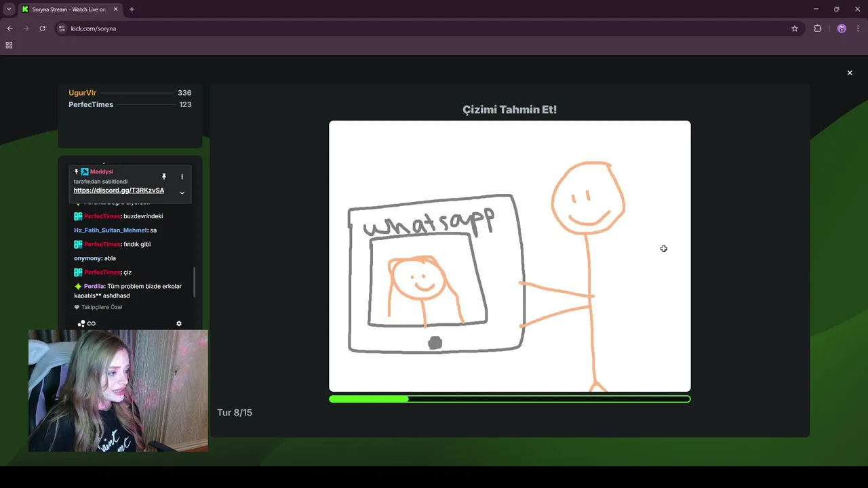The width and height of the screenshot is (868, 488).
Task: Click the moderator badge next to Maddysi
Action: (85, 171)
